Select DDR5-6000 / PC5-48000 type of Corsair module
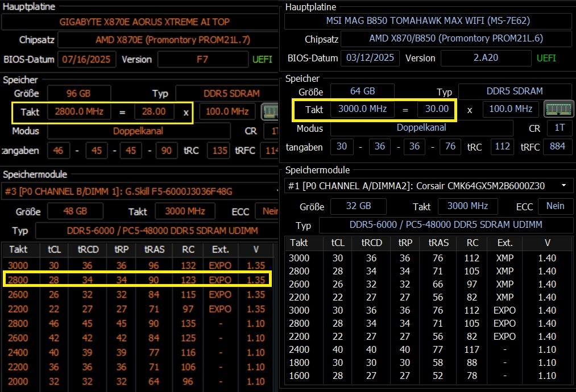 pyautogui.click(x=446, y=224)
